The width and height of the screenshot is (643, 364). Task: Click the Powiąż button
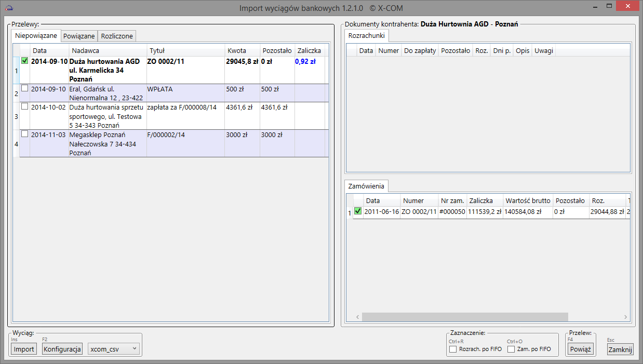point(581,349)
